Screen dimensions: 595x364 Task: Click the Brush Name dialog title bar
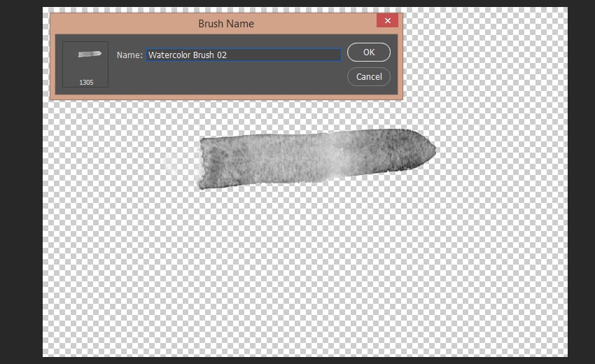[x=225, y=23]
